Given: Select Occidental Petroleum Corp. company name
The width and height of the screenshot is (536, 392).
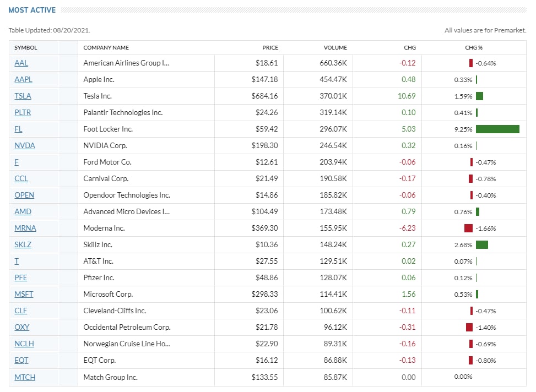Looking at the screenshot, I should point(127,327).
